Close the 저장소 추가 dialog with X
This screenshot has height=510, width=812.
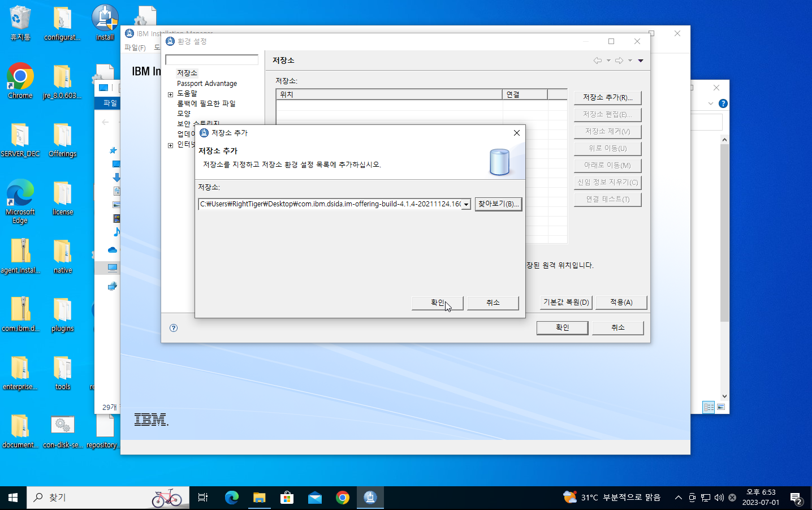[x=516, y=133]
